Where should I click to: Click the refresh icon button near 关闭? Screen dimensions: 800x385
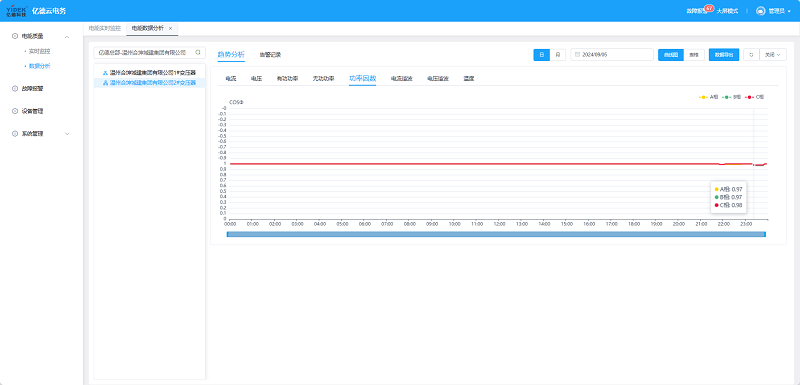[751, 55]
